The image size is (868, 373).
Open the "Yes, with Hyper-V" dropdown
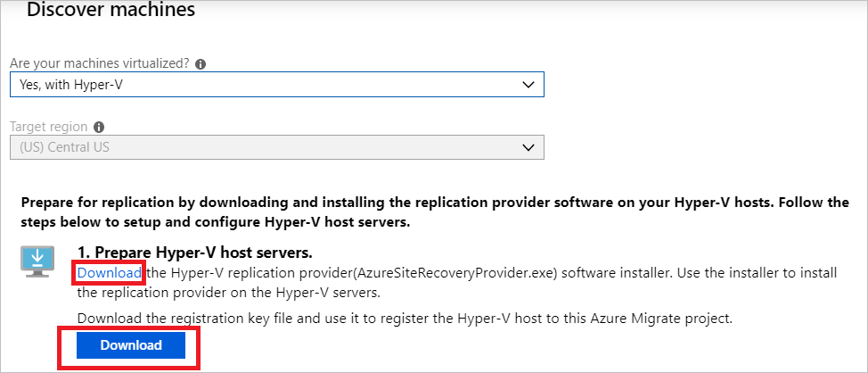[276, 85]
